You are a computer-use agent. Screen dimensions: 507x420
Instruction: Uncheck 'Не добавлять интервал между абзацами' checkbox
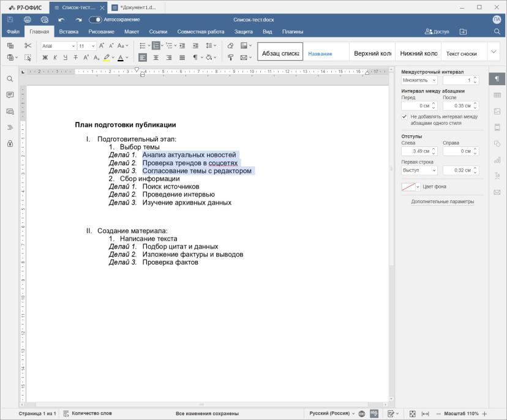tap(404, 116)
